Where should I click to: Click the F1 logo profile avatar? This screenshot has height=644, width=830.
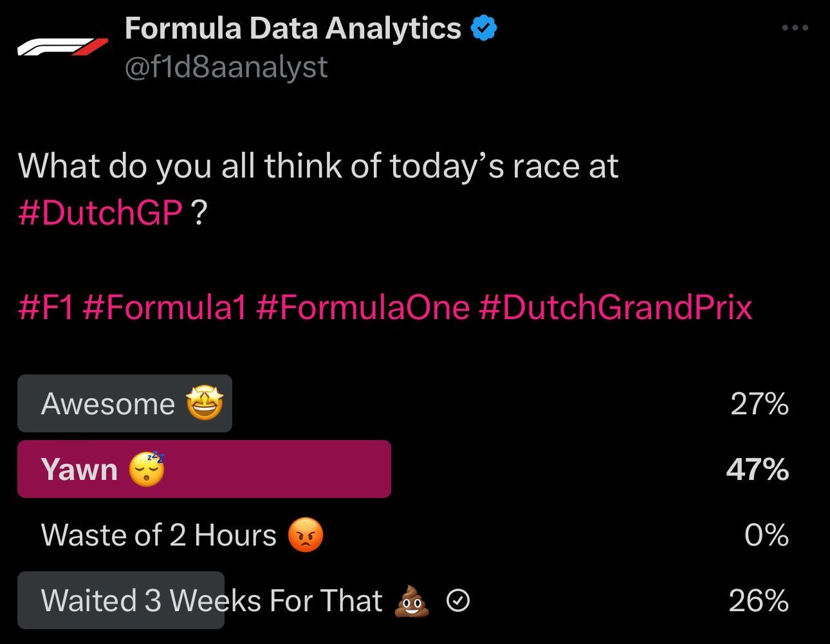pos(62,47)
